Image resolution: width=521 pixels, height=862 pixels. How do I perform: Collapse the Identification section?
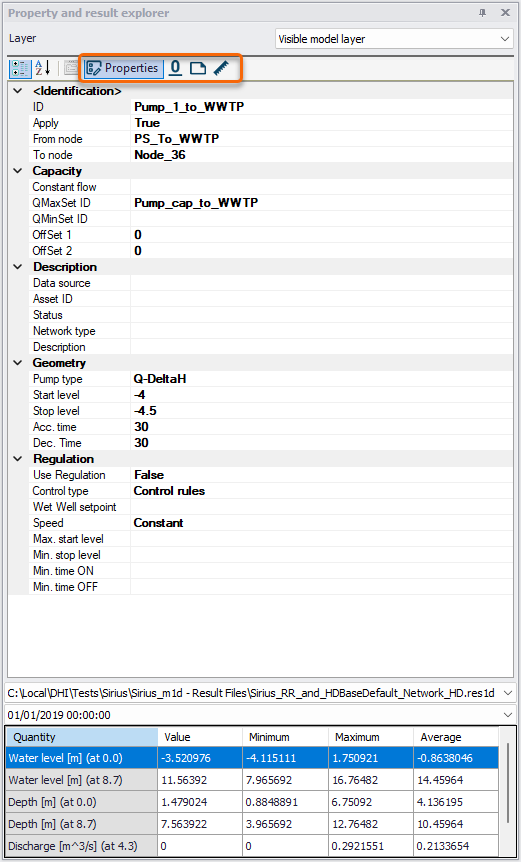coord(18,91)
